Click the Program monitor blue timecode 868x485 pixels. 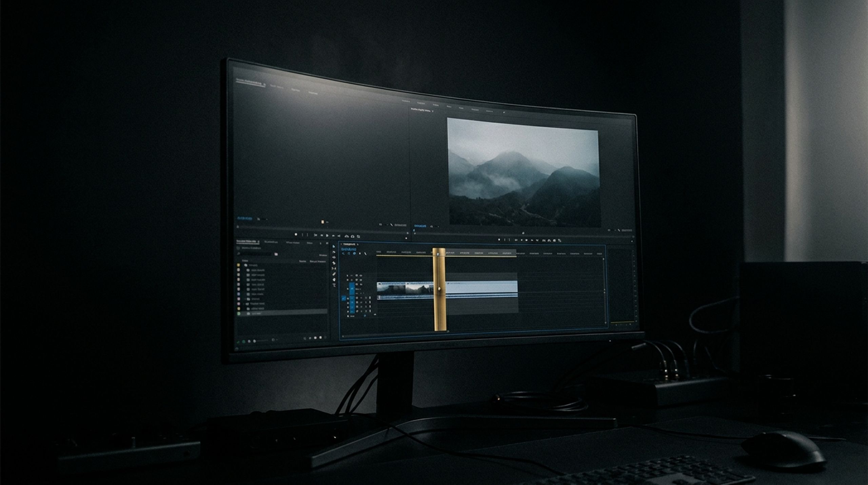pos(420,226)
